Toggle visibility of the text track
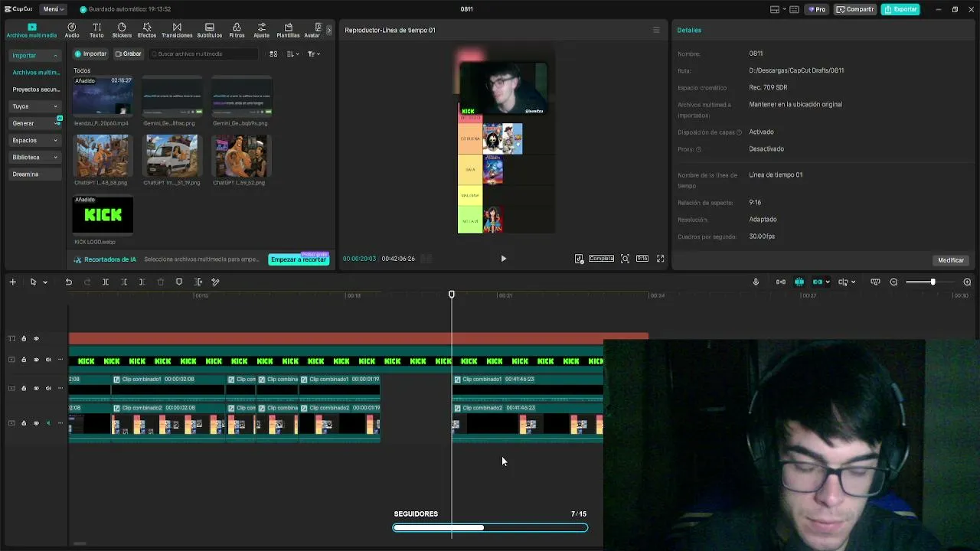 (x=36, y=339)
